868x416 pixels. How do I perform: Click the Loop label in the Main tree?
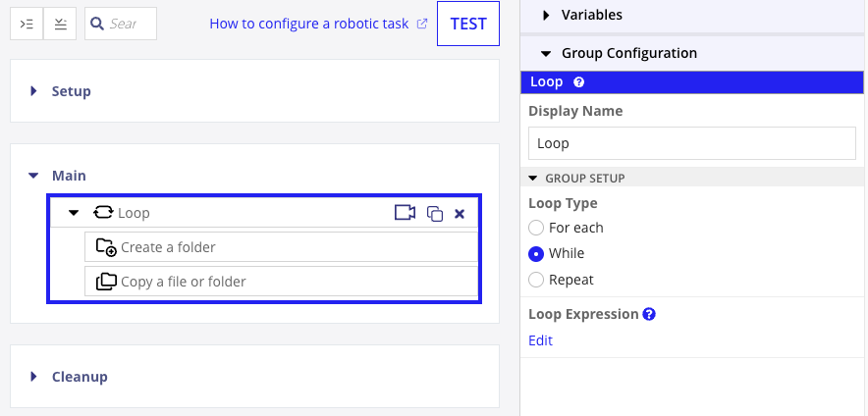pos(134,213)
